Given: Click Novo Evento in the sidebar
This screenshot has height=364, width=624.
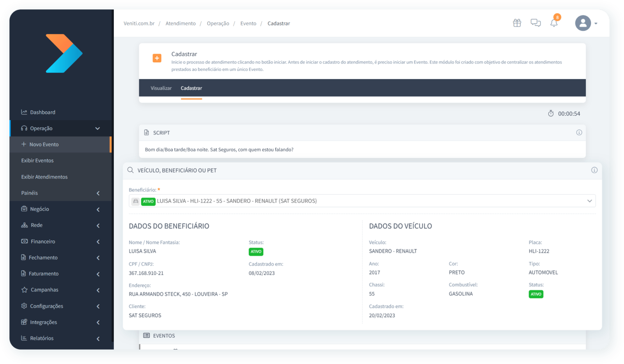Looking at the screenshot, I should pos(60,144).
